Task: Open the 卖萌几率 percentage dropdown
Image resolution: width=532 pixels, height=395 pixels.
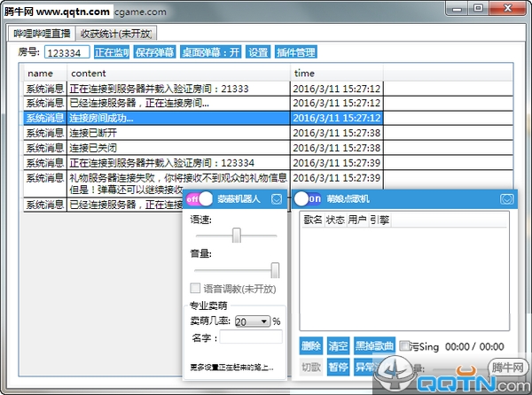Action: (x=252, y=321)
